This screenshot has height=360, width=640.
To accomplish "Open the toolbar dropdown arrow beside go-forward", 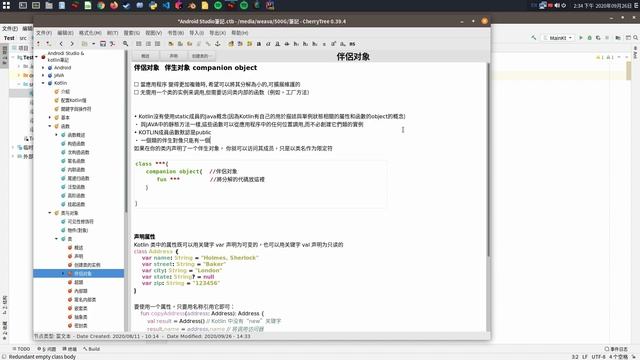I will pos(93,44).
